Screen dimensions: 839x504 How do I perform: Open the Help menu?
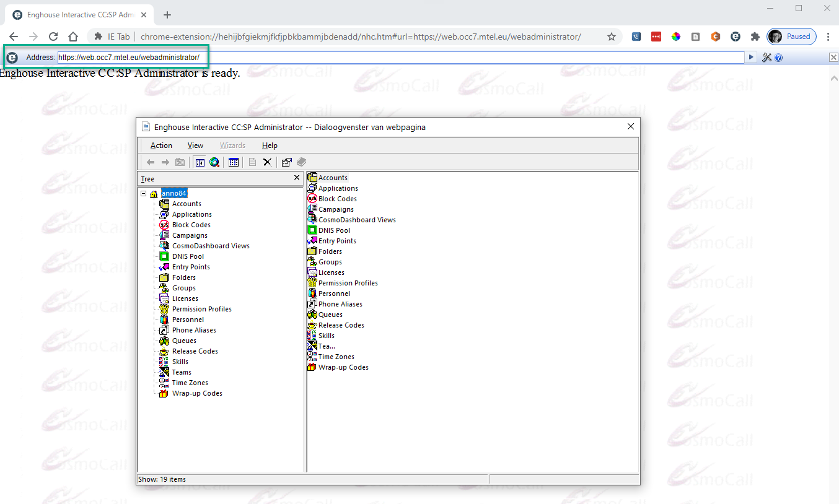coord(270,146)
